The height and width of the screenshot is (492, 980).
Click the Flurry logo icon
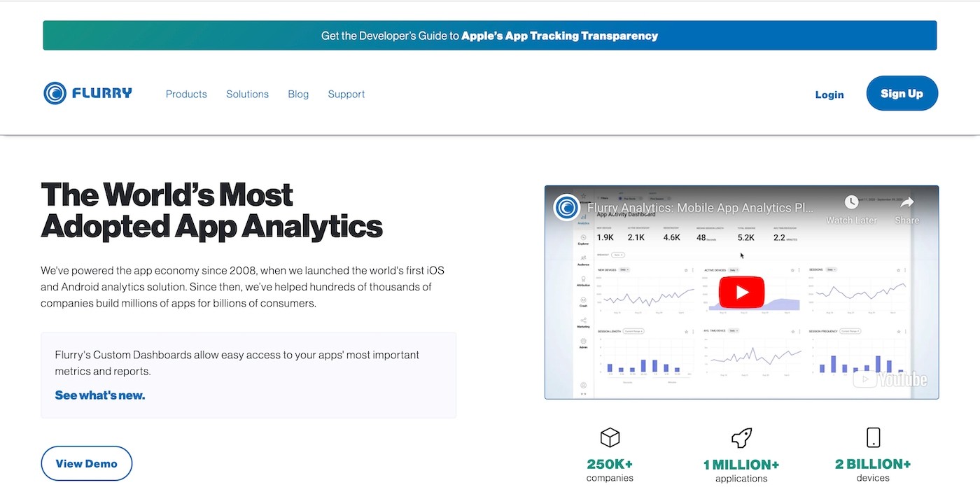click(55, 93)
